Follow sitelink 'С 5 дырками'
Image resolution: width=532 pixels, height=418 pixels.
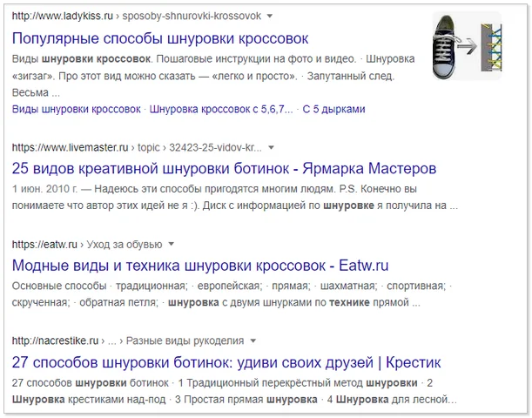tap(333, 109)
